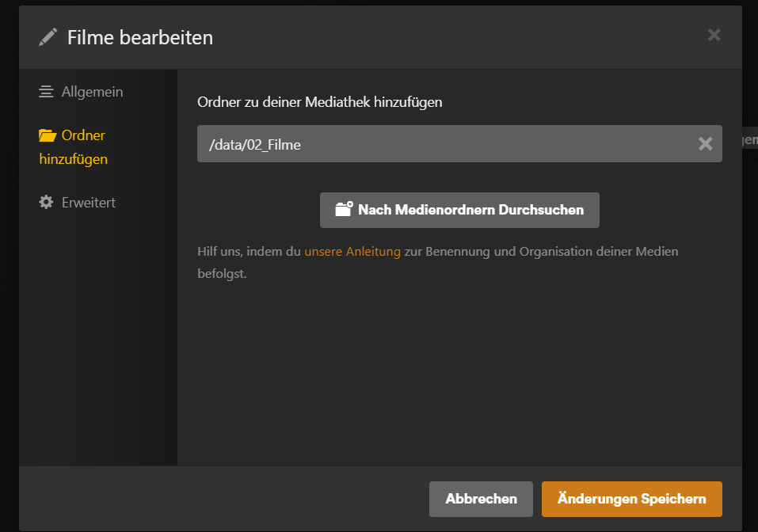
Task: Click the Ordner zu deiner Mediathek heading
Action: click(x=319, y=102)
